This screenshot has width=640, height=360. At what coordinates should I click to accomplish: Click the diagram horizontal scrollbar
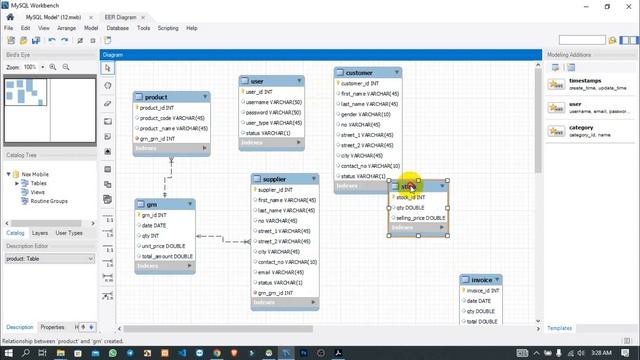218,329
